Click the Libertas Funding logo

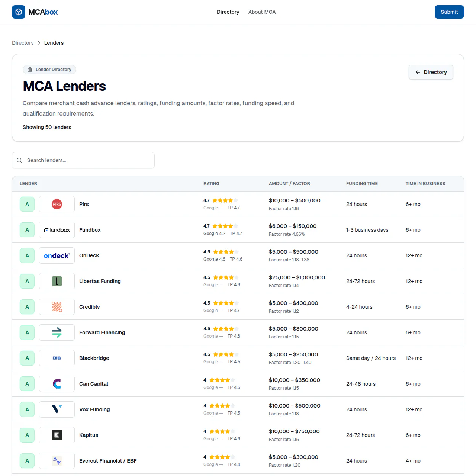click(x=57, y=281)
